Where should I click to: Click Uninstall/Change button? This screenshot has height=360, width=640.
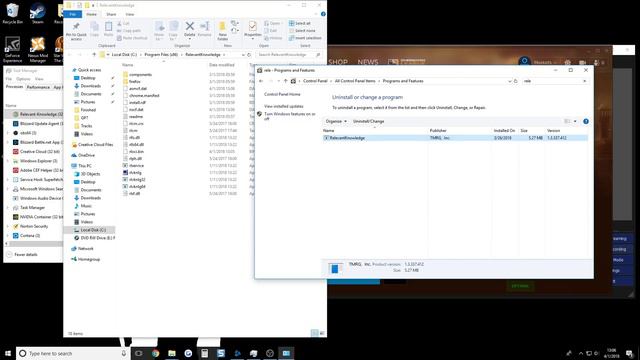[x=368, y=121]
